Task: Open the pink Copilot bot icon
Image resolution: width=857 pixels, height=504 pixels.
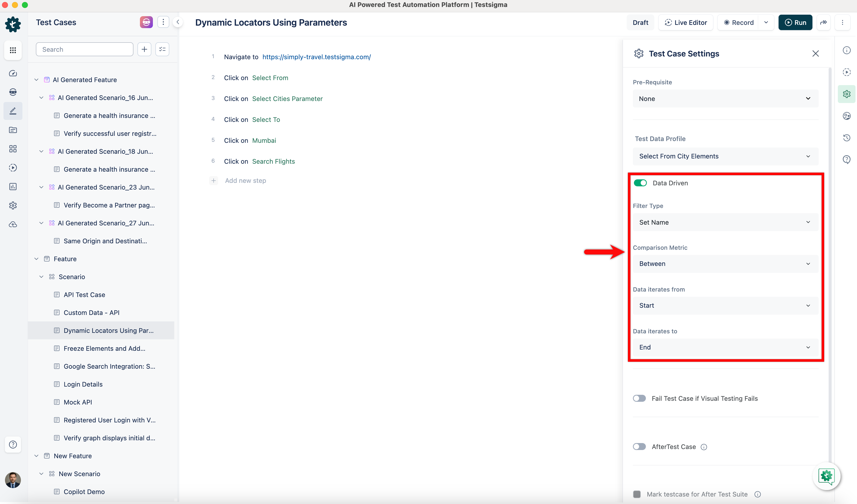Action: (x=146, y=22)
